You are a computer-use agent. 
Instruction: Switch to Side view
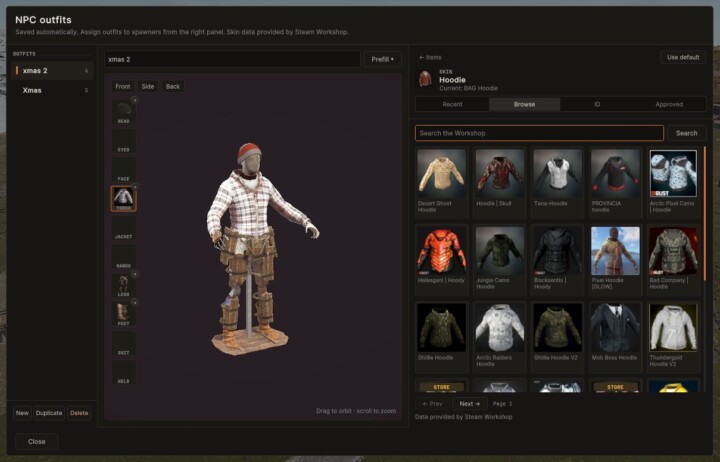[x=148, y=86]
